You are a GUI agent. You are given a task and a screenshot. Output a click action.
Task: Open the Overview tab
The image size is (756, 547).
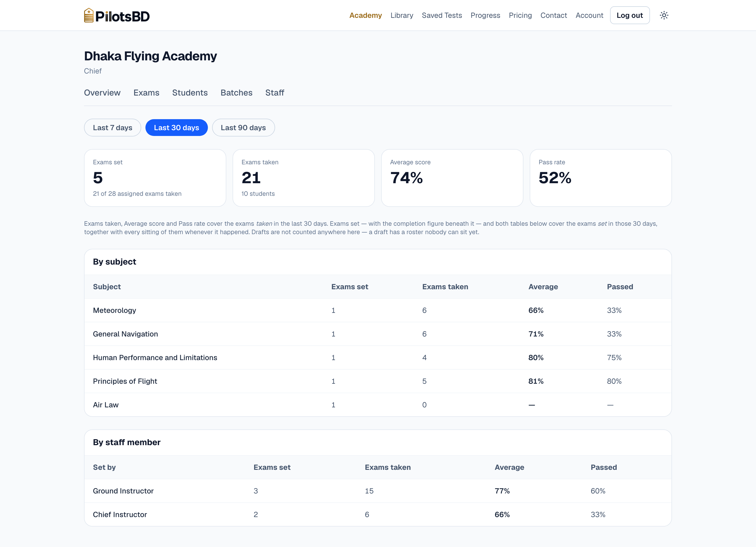point(102,93)
